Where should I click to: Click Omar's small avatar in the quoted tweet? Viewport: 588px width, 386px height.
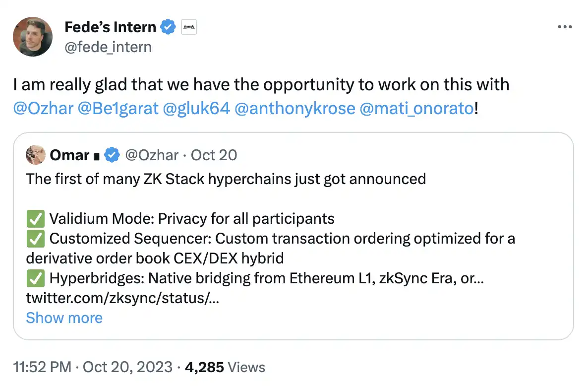coord(36,155)
